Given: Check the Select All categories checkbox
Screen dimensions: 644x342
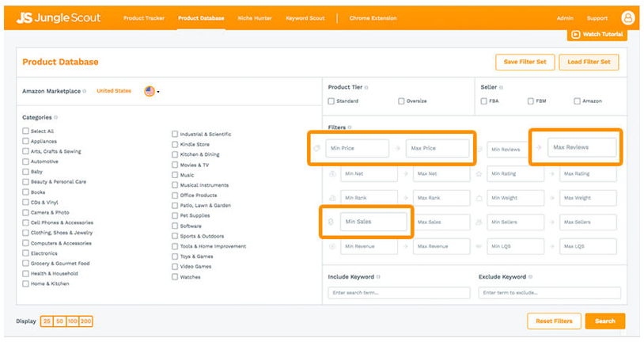Looking at the screenshot, I should pyautogui.click(x=26, y=131).
